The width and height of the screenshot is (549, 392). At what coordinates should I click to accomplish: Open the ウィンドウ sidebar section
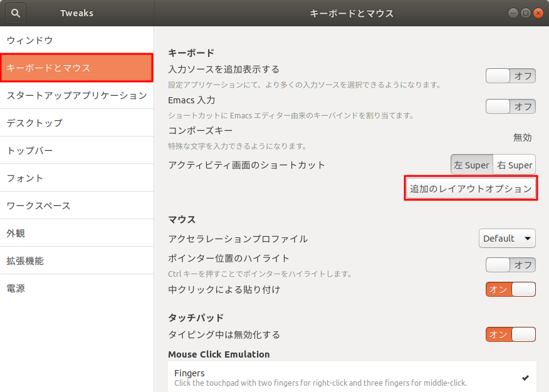76,41
